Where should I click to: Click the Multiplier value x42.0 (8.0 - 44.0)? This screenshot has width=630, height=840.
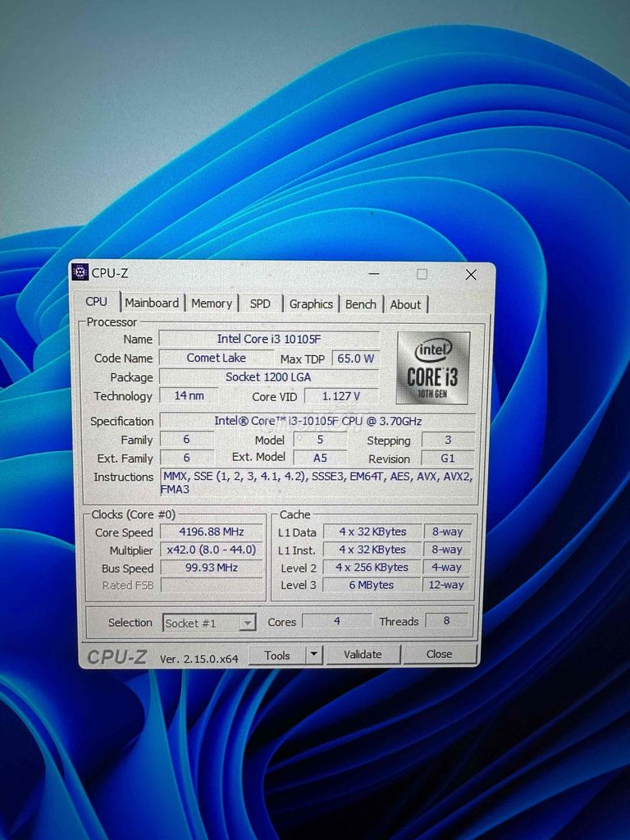[212, 550]
